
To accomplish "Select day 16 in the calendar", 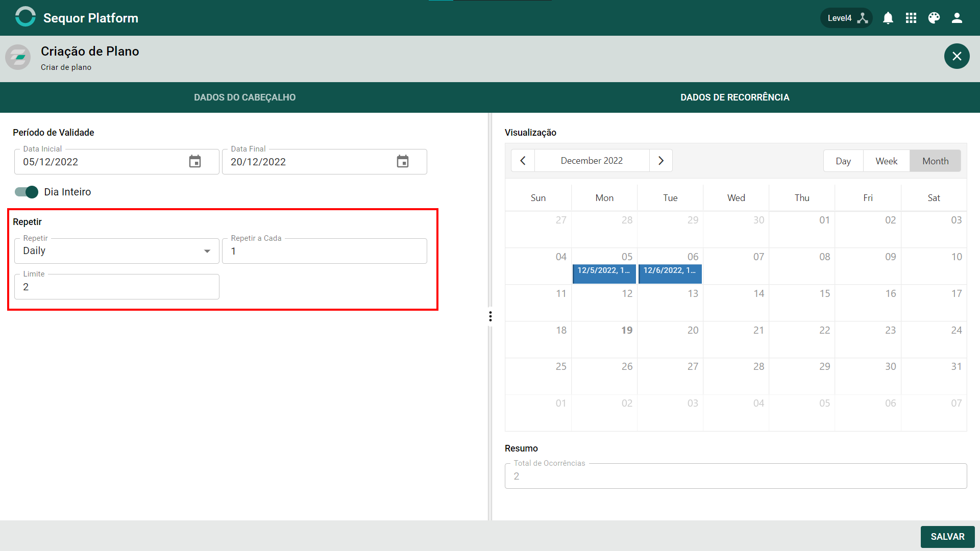I will [x=868, y=303].
